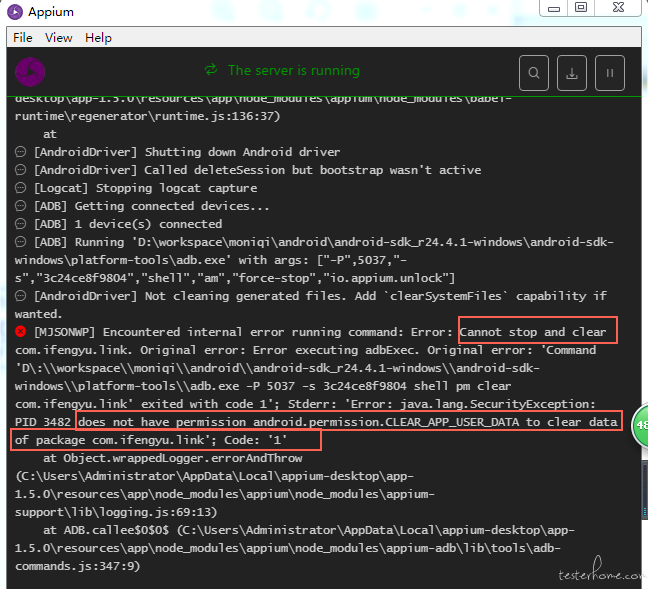Image resolution: width=648 pixels, height=589 pixels.
Task: Click the red error icon beside MJSONWP
Action: click(20, 331)
